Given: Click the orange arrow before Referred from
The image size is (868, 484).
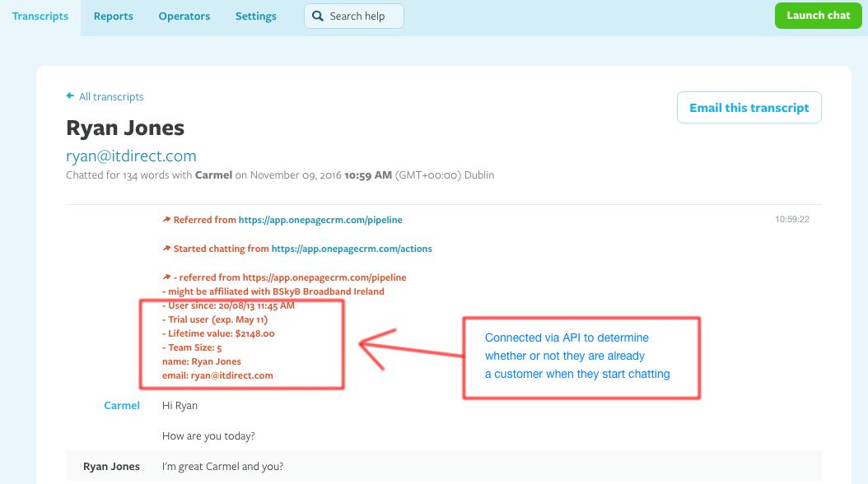Looking at the screenshot, I should tap(166, 219).
